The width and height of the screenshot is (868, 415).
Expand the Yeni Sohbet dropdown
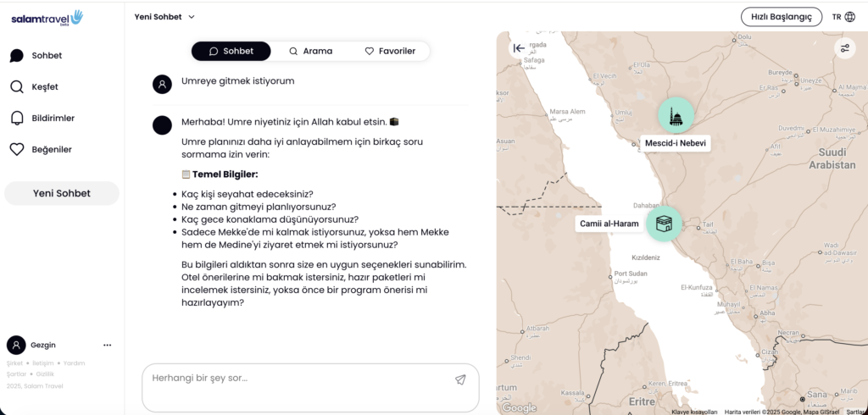click(x=164, y=16)
